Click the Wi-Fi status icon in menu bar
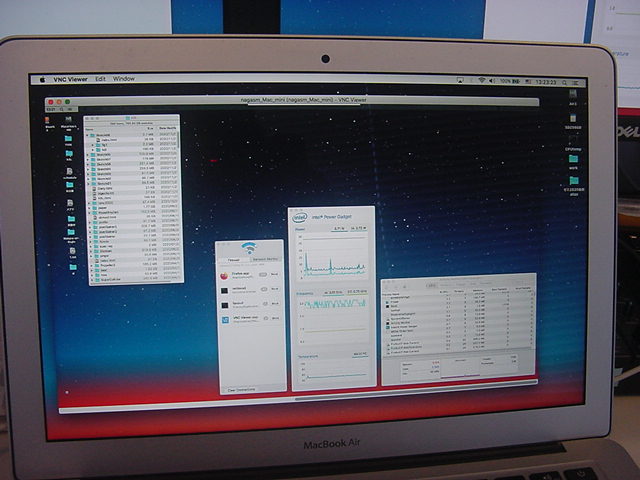 point(482,81)
